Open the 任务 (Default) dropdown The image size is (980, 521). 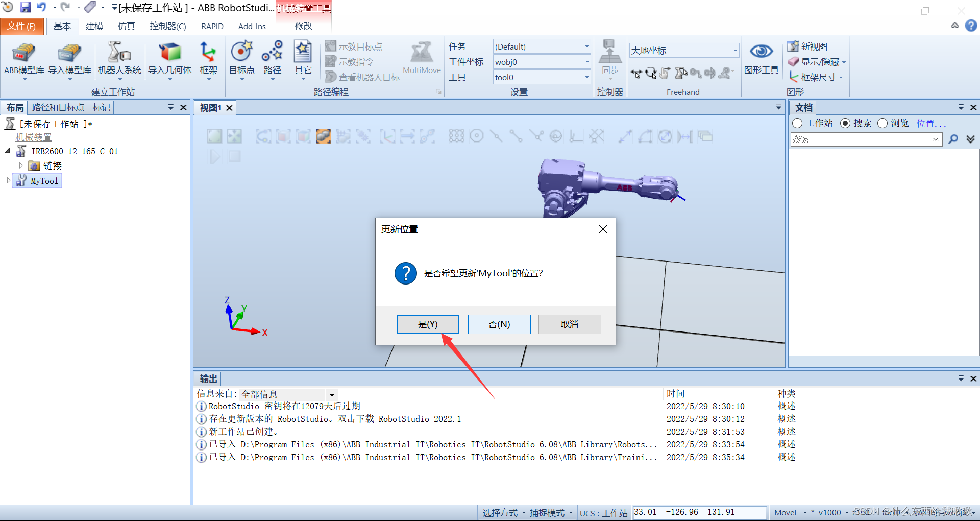586,46
